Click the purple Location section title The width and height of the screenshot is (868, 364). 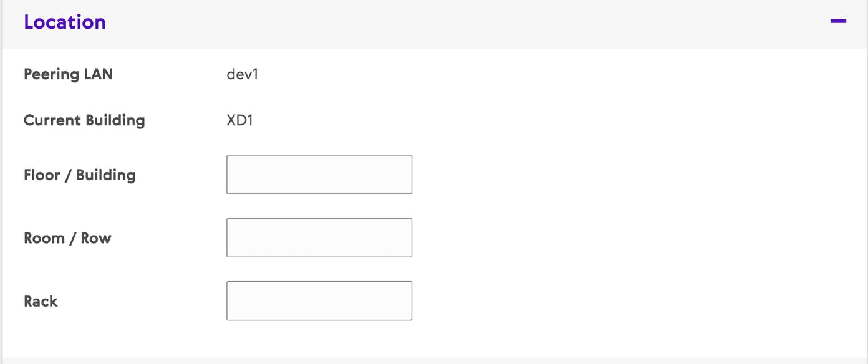click(65, 22)
